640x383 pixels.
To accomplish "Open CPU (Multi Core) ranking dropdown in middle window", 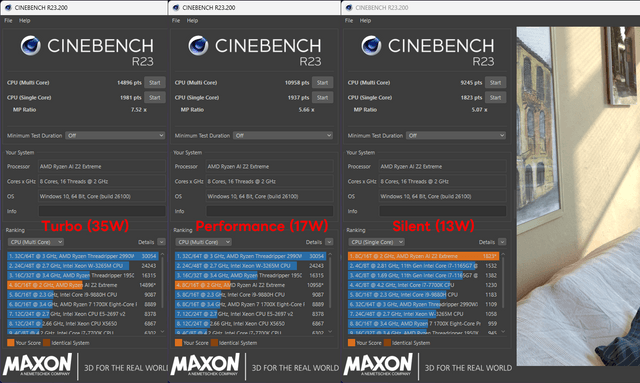I will pyautogui.click(x=204, y=242).
